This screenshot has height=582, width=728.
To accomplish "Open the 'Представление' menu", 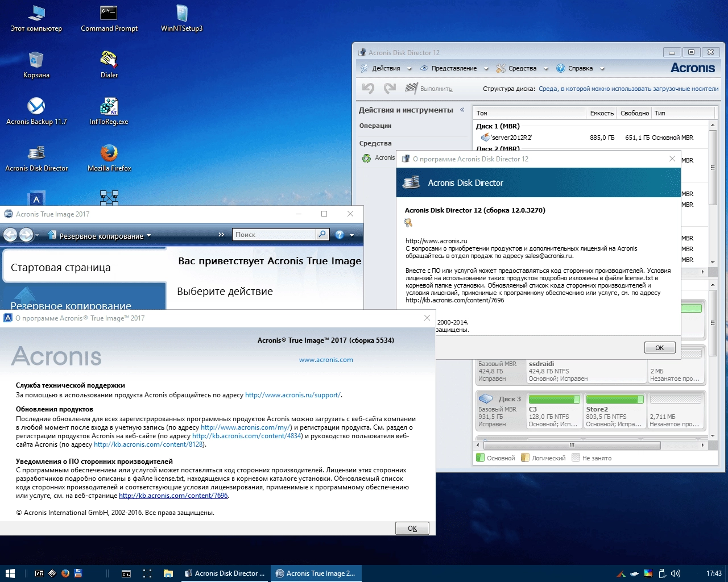I will pyautogui.click(x=454, y=68).
